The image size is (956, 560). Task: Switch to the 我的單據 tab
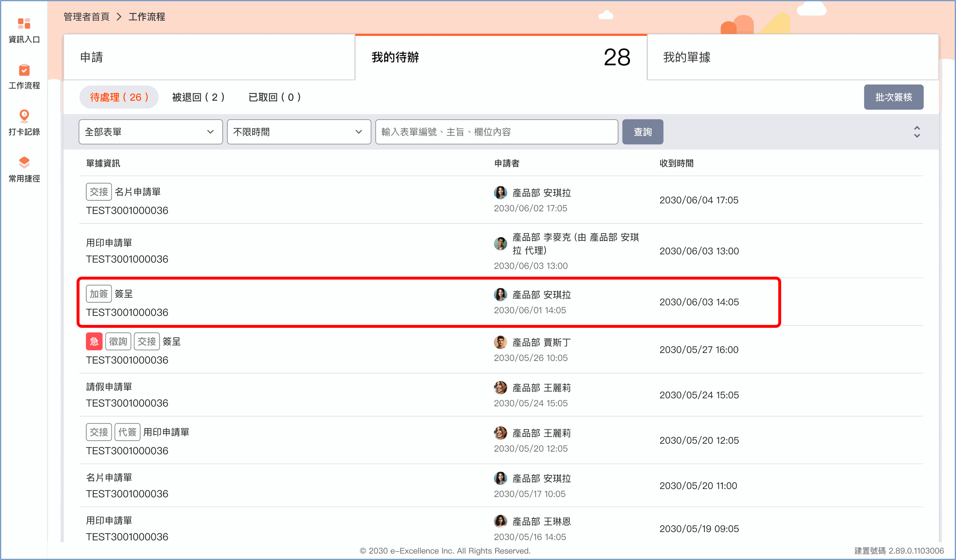point(793,57)
